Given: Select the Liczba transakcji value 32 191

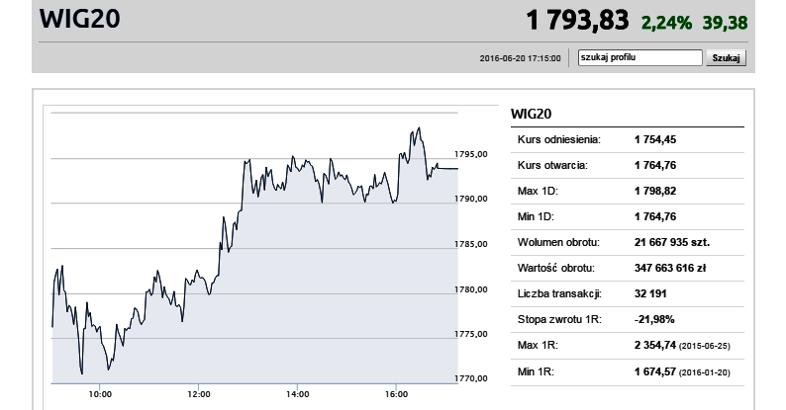Looking at the screenshot, I should tap(650, 294).
